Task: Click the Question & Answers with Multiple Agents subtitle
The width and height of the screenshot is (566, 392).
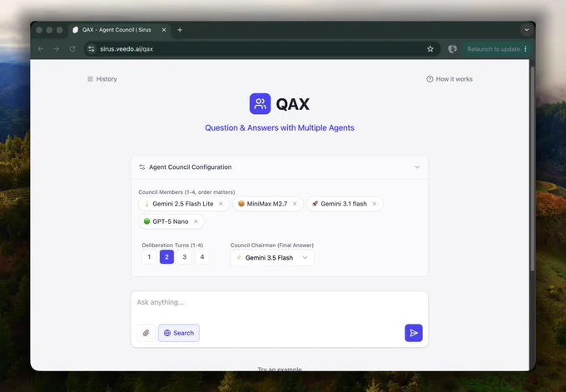Action: point(280,128)
